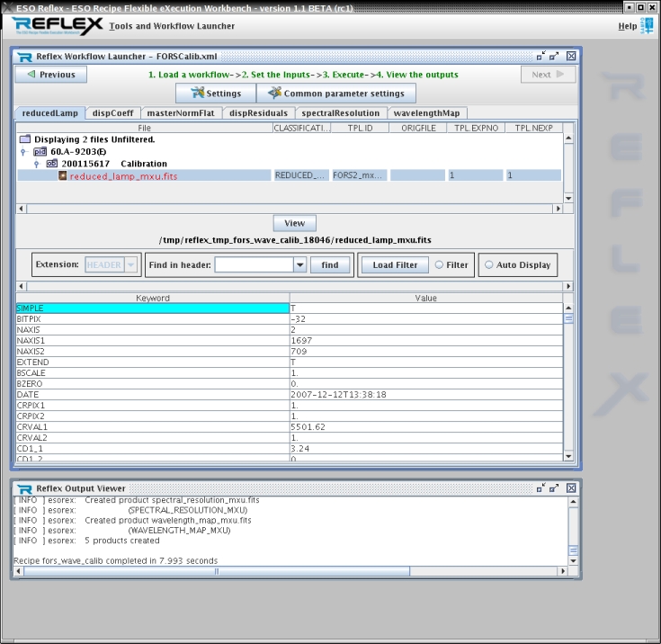Enable the Filter radio button
The image size is (661, 644).
click(x=440, y=265)
